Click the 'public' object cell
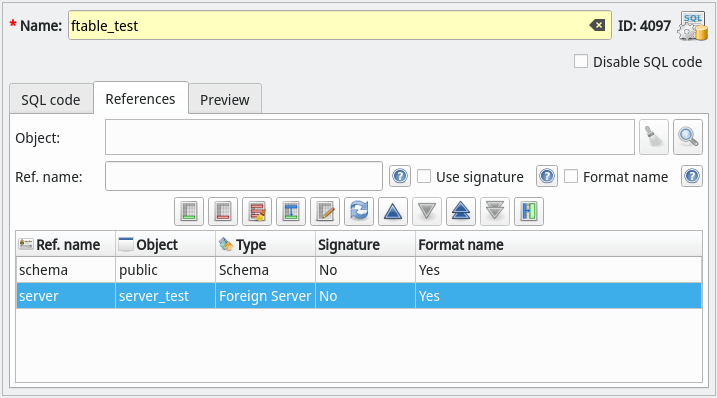Screen dimensions: 717x398 pos(166,270)
